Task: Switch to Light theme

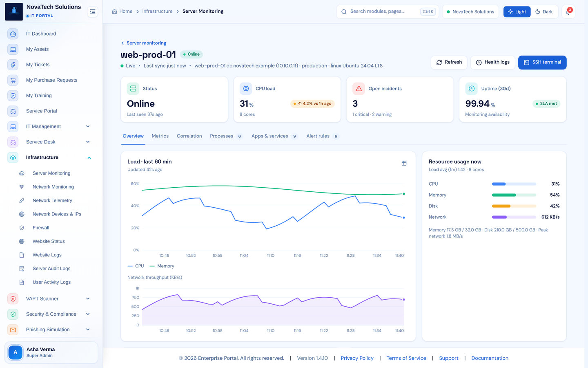Action: point(517,12)
